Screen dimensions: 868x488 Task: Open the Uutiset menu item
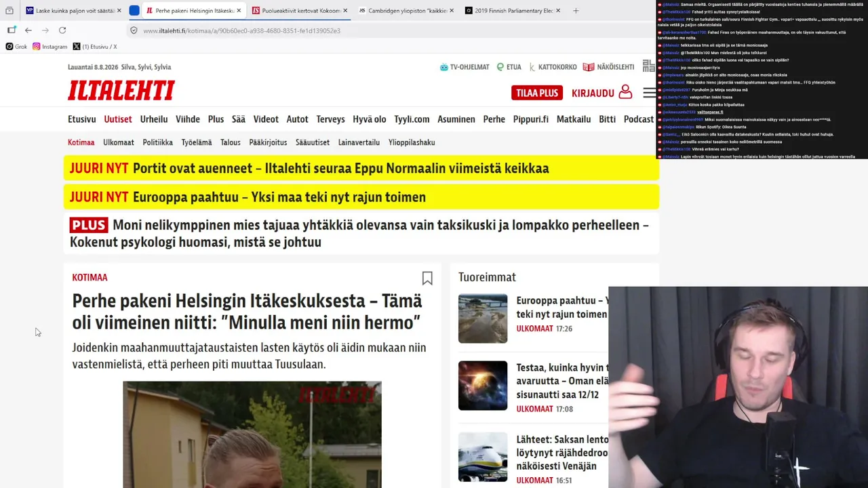pos(118,119)
